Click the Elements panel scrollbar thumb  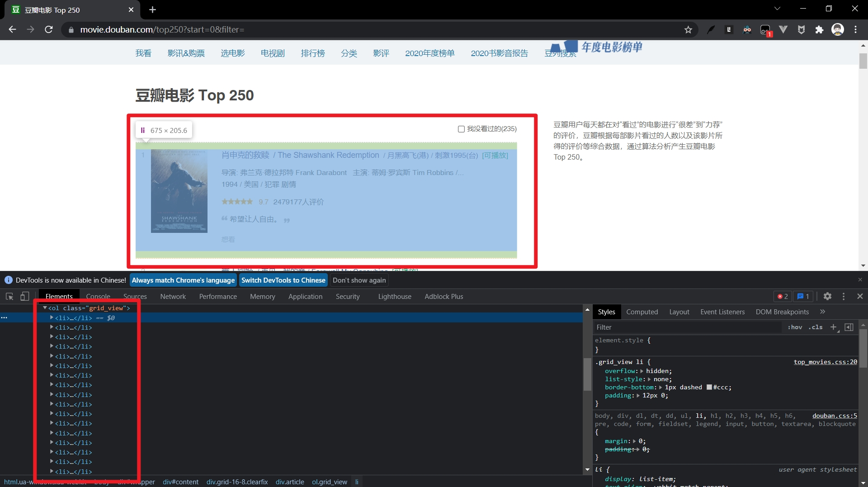click(587, 374)
